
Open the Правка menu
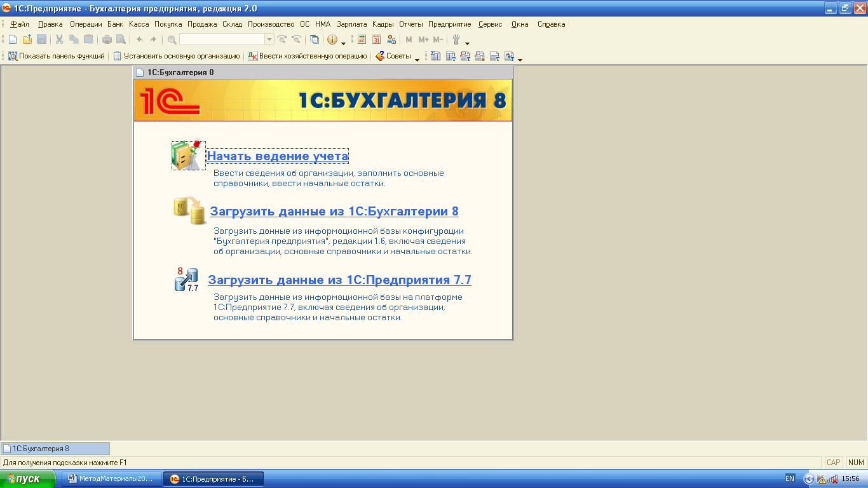(x=50, y=24)
